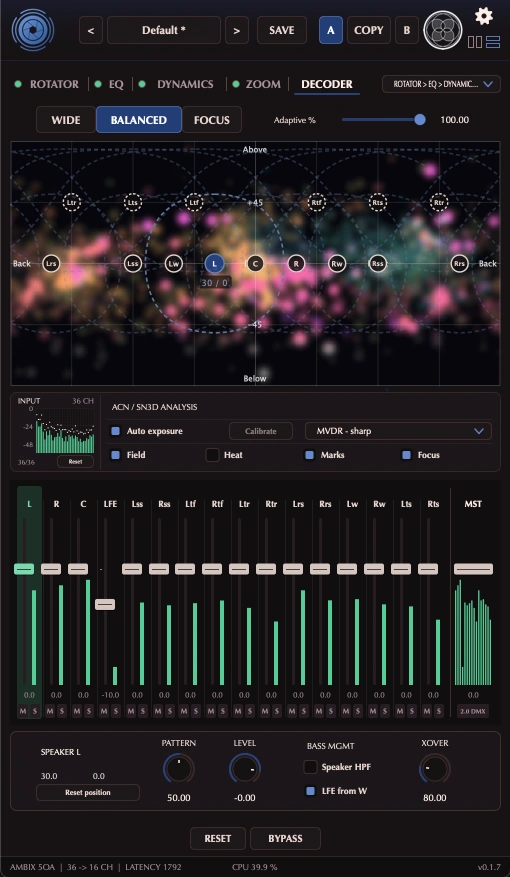This screenshot has width=510, height=877.
Task: Open the EQ tab
Action: 116,84
